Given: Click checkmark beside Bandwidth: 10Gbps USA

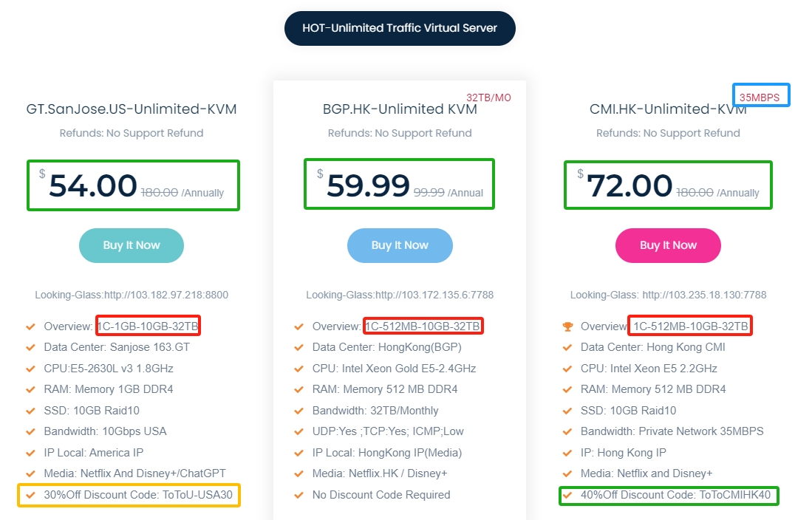Looking at the screenshot, I should pos(30,431).
